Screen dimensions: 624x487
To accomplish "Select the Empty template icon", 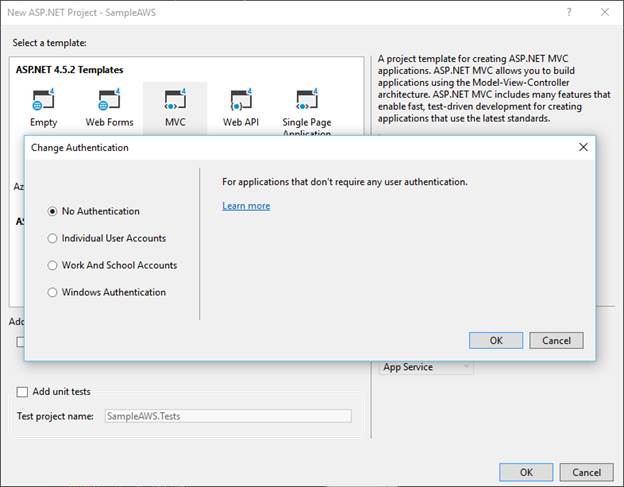I will [x=43, y=99].
